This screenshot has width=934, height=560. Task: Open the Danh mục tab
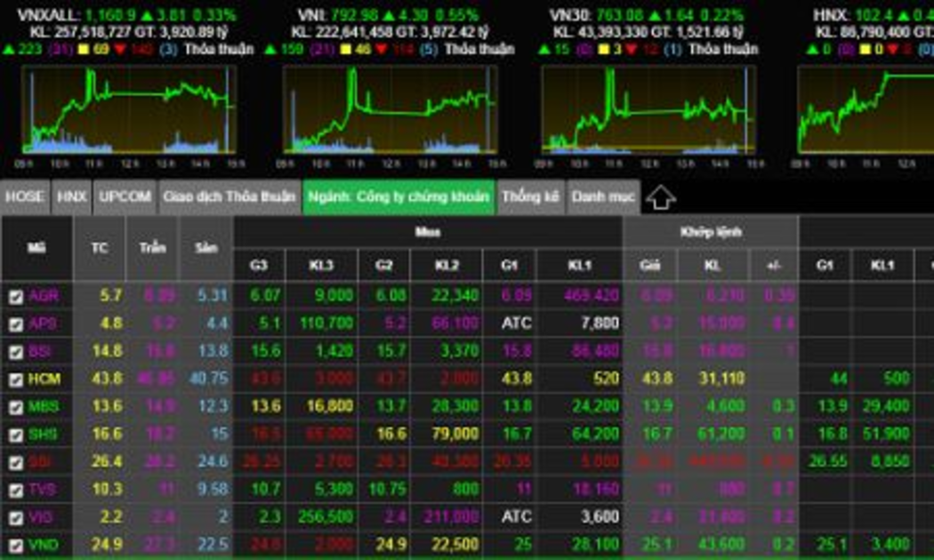[x=604, y=197]
